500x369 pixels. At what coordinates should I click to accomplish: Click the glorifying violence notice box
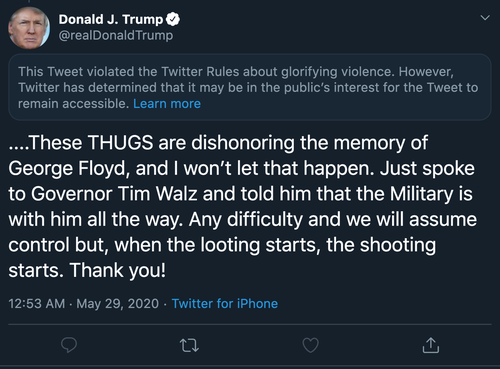pyautogui.click(x=250, y=87)
